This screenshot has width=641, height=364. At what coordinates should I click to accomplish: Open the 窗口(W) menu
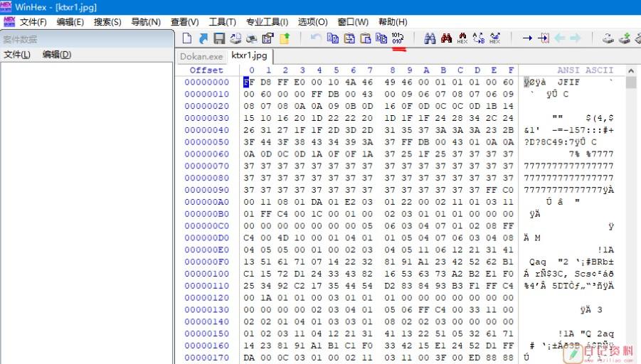point(353,22)
